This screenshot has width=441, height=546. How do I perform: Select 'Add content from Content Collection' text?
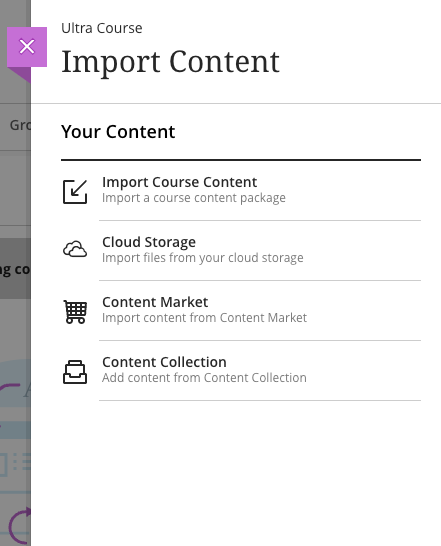[x=204, y=378]
